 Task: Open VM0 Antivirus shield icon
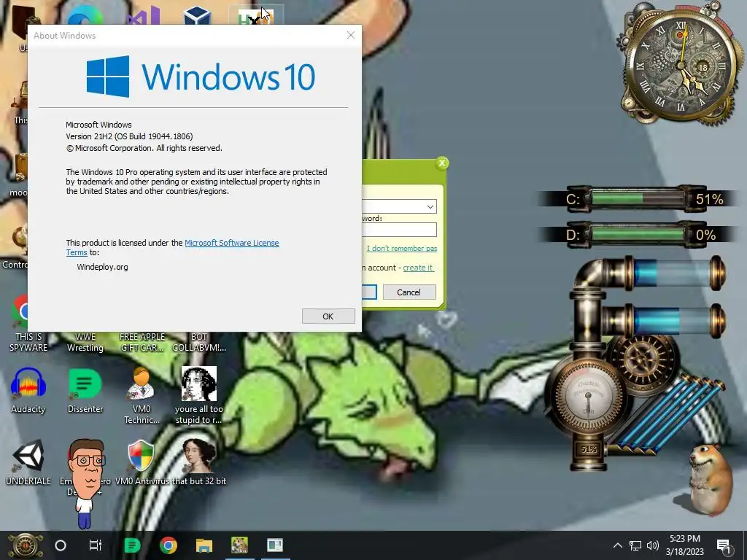[x=141, y=462]
